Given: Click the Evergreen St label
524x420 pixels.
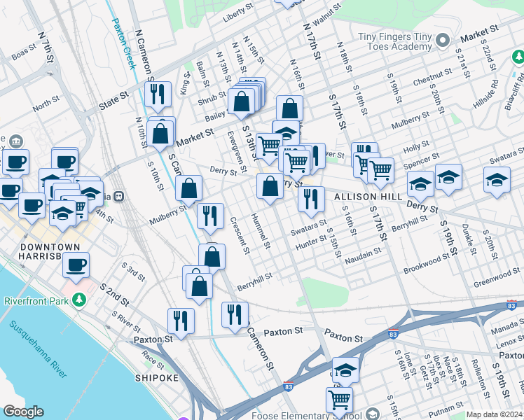Looking at the screenshot, I should tap(237, 152).
